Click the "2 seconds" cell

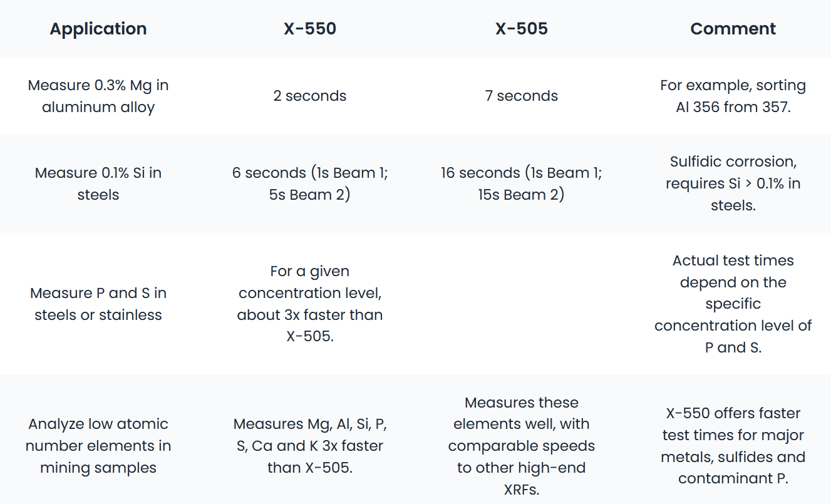coord(309,96)
